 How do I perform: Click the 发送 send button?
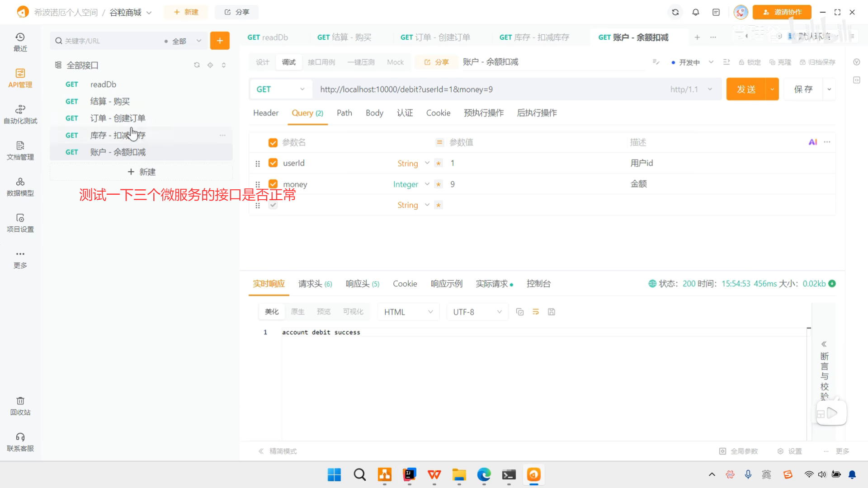tap(746, 89)
